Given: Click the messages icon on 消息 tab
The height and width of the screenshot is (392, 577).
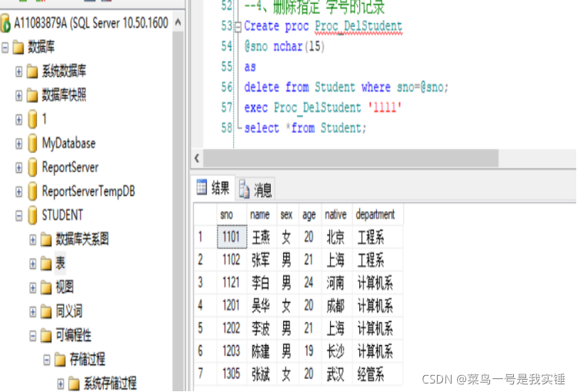Looking at the screenshot, I should pos(244,189).
